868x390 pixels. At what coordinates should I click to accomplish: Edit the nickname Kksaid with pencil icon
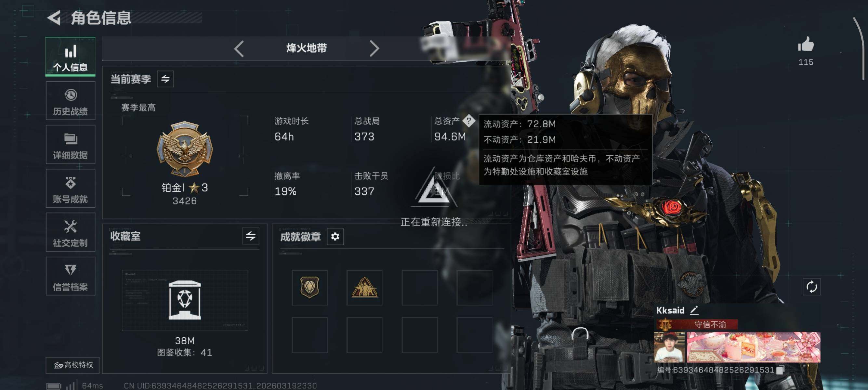point(694,310)
